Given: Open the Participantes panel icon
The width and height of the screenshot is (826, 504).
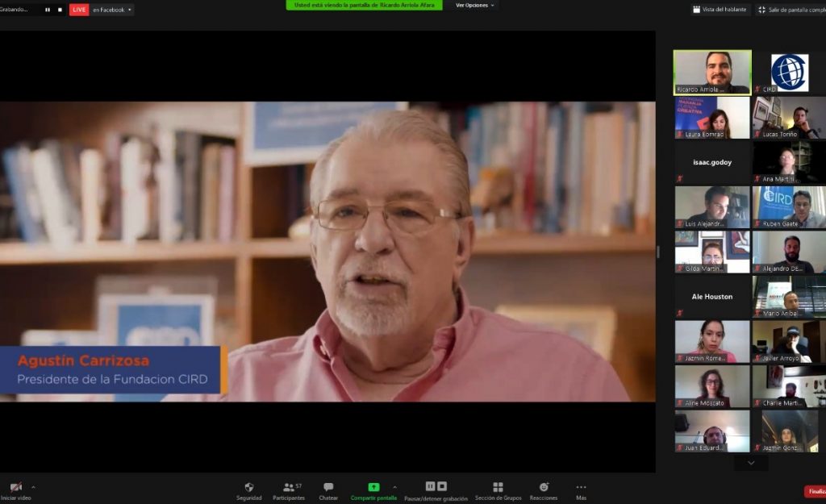Looking at the screenshot, I should pyautogui.click(x=289, y=487).
